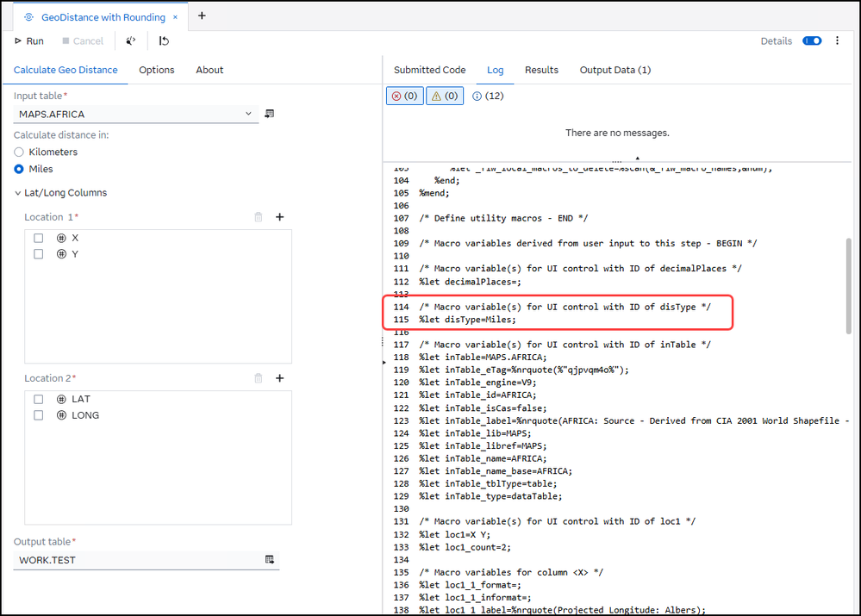
Task: Click log line '%let inTable_type=dataTable;'
Action: tap(490, 496)
